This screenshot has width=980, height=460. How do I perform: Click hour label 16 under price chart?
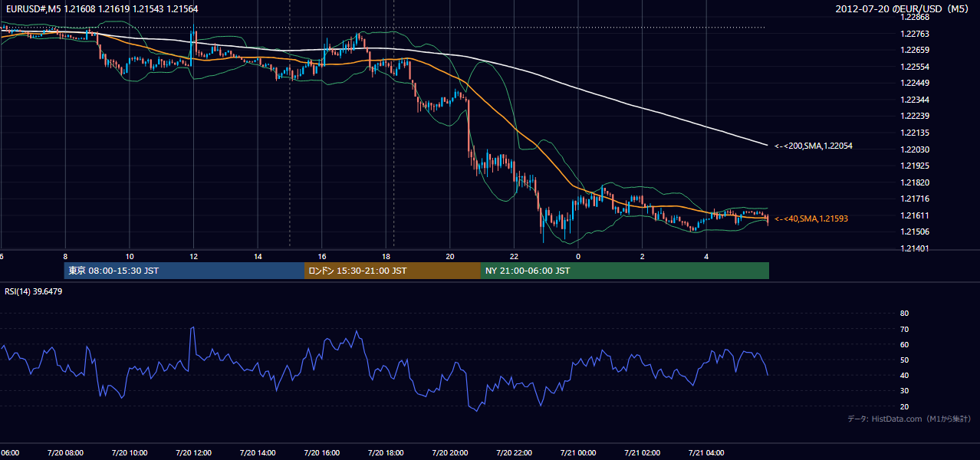click(322, 256)
